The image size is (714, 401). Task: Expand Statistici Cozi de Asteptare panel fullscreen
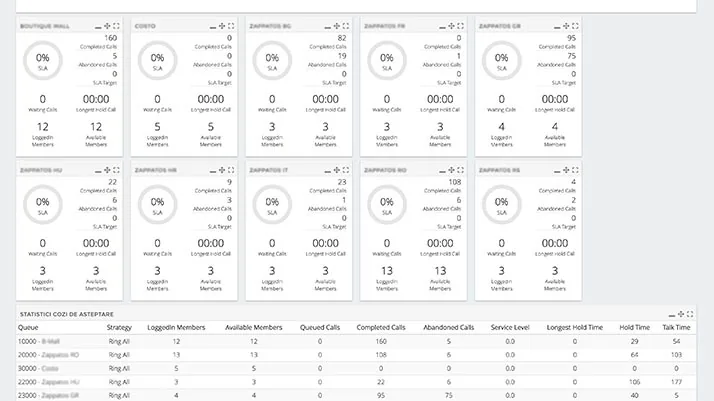[x=690, y=314]
